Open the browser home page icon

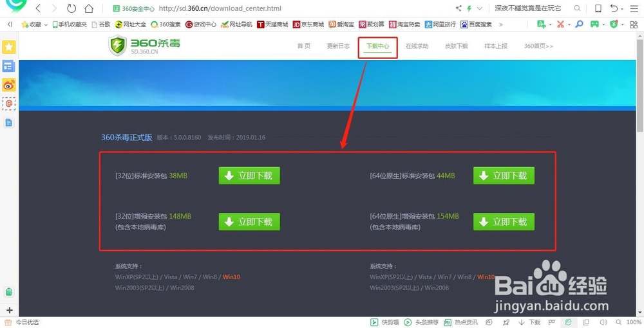pos(89,8)
